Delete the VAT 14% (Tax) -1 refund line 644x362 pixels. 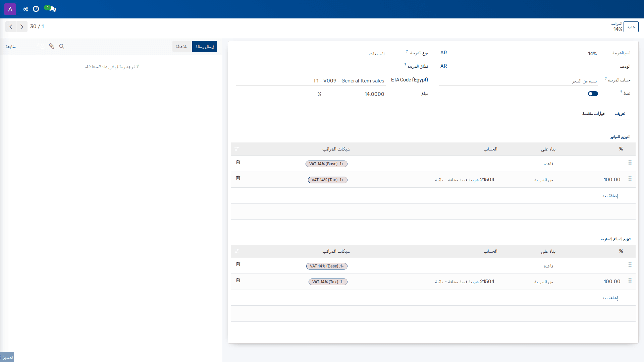pos(238,280)
